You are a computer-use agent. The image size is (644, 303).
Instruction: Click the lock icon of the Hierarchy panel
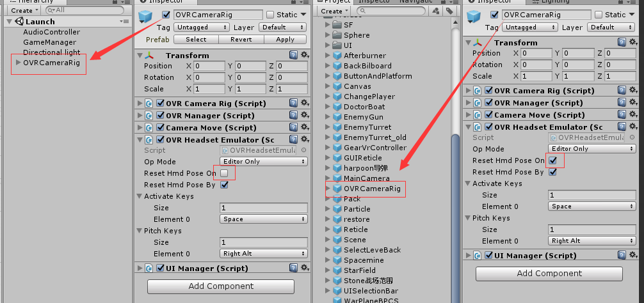pos(116,2)
